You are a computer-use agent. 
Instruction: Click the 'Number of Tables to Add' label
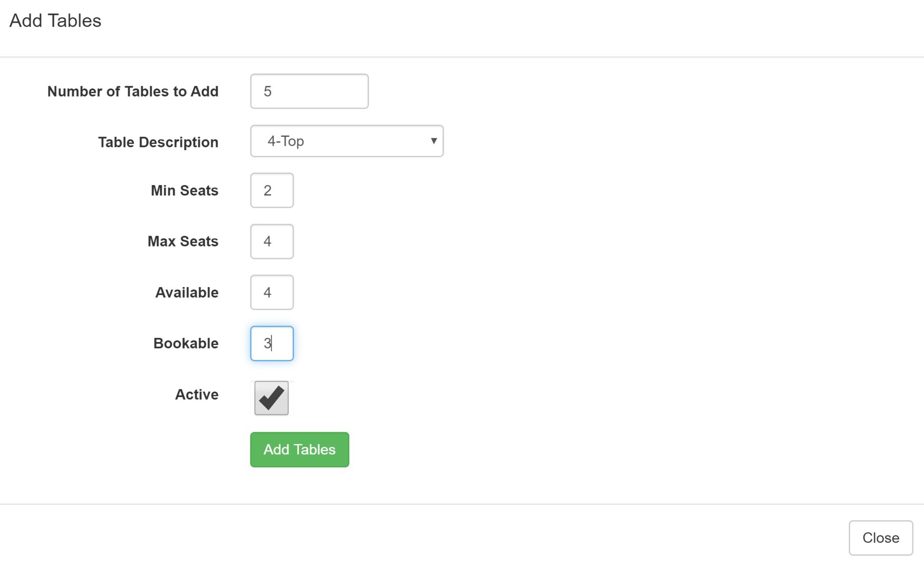[133, 91]
